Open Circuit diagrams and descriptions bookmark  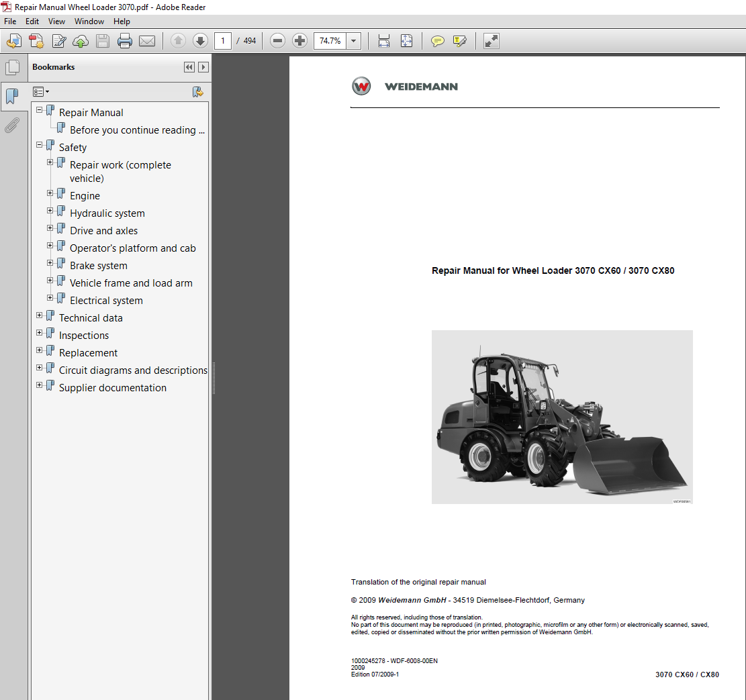point(133,370)
